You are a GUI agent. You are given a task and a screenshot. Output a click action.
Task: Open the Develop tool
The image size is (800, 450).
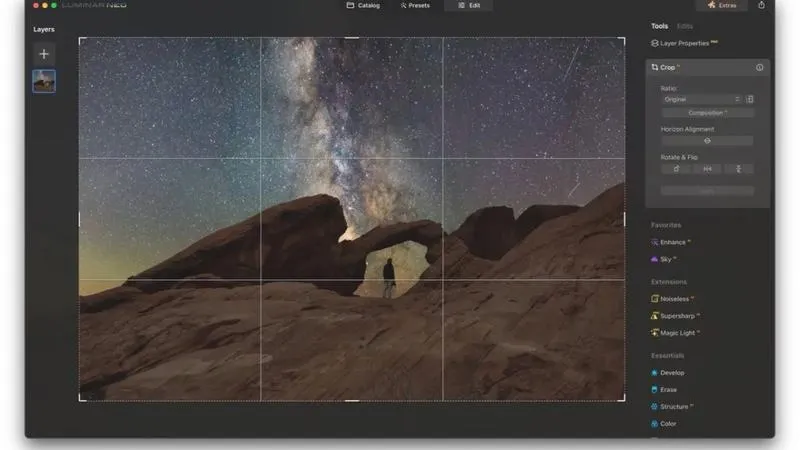coord(668,373)
